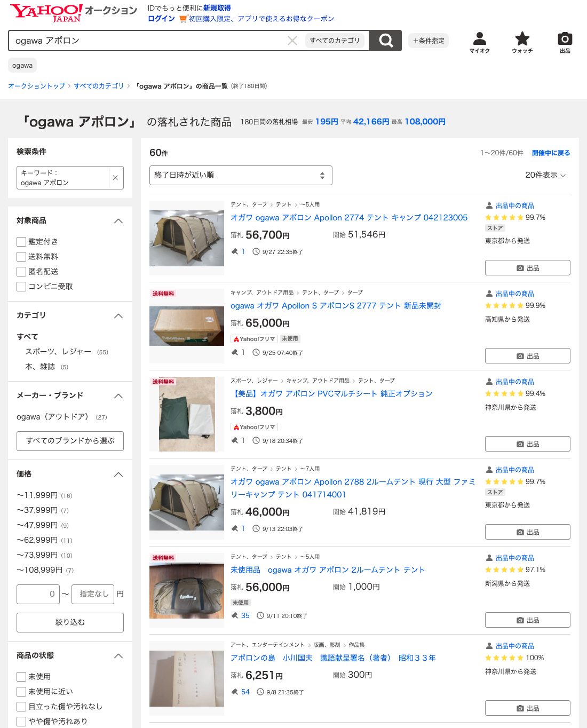Image resolution: width=587 pixels, height=728 pixels.
Task: Click the bid count icon on Apollon 2774 listing
Action: [x=235, y=251]
